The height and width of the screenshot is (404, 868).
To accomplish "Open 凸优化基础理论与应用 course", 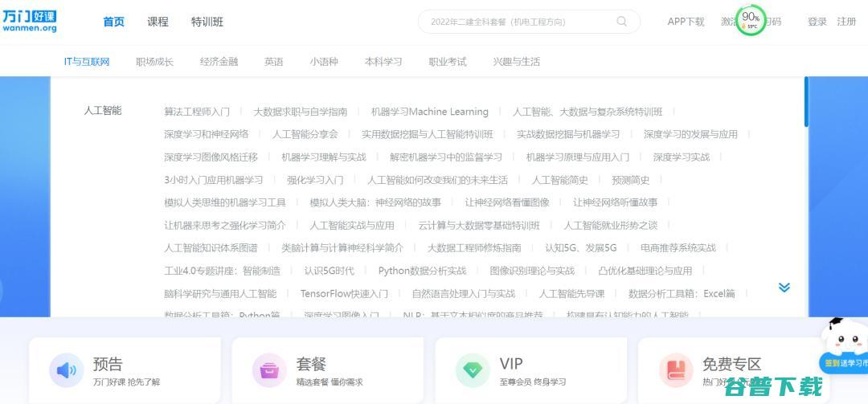I will point(645,271).
